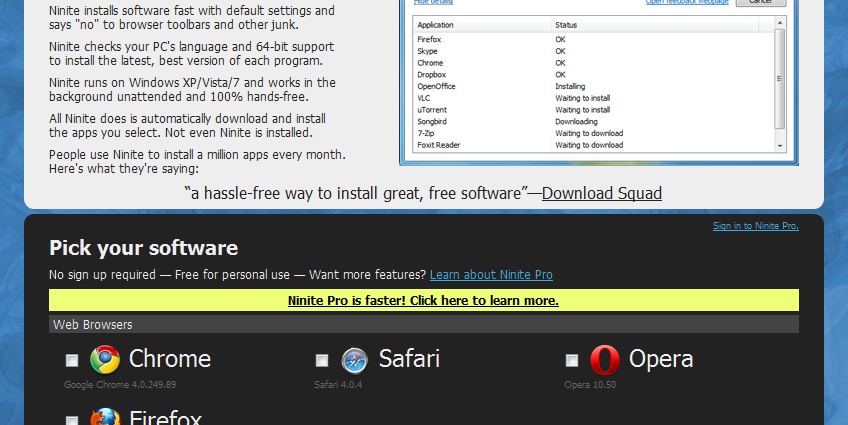Tick the Safari checkbox
The height and width of the screenshot is (425, 848).
click(x=322, y=361)
